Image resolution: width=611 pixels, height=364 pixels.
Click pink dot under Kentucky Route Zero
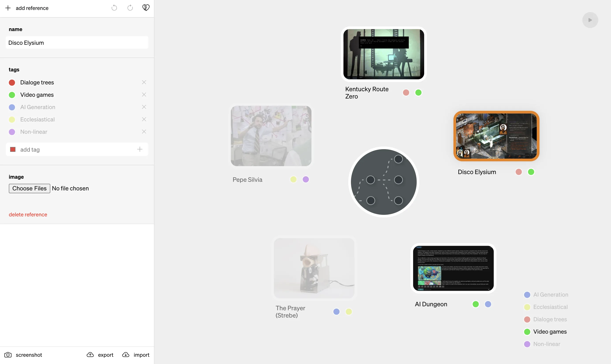pos(406,93)
